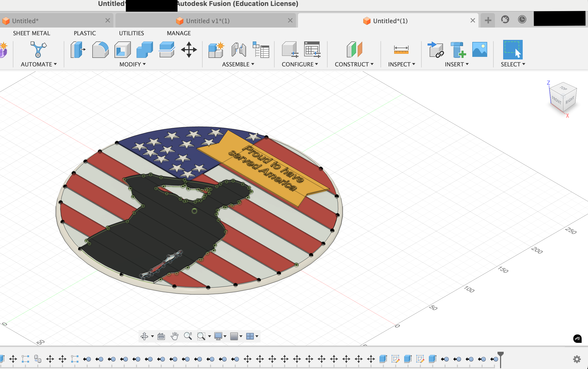
Task: Select the Move/Copy tool in Modify
Action: point(189,49)
